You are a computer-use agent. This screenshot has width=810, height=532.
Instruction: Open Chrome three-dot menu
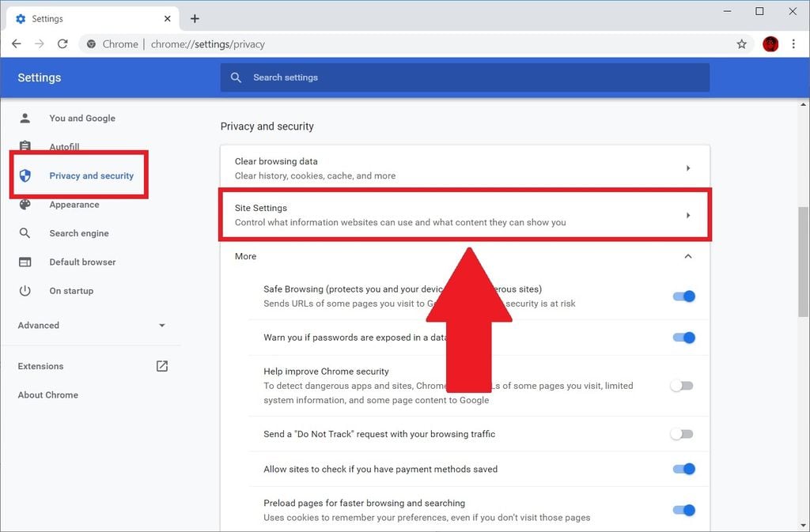793,43
